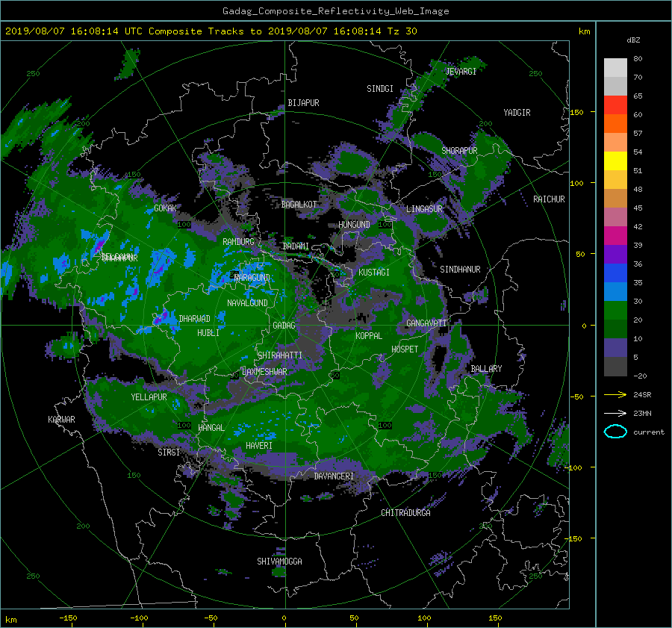Click the HAVERI city label

[x=259, y=446]
